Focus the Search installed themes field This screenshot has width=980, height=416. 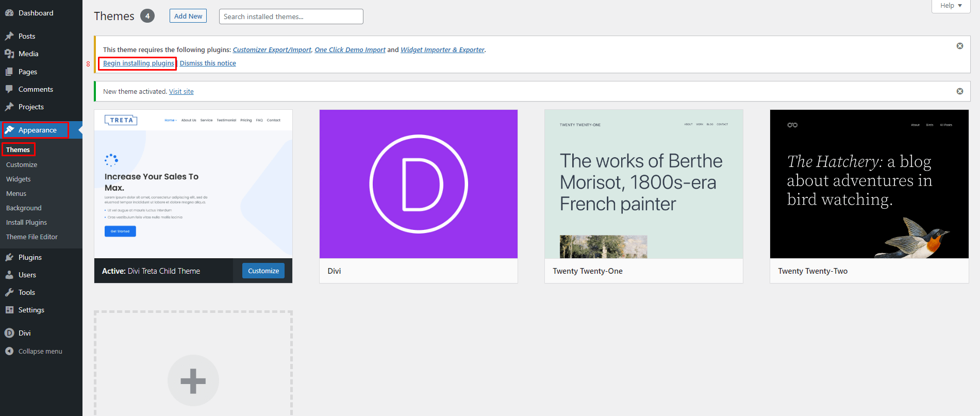pos(291,16)
